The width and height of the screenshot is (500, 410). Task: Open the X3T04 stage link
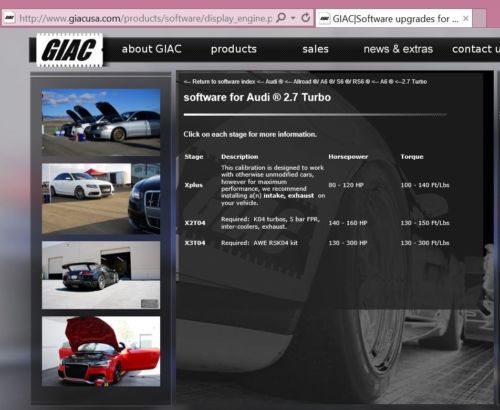[195, 243]
